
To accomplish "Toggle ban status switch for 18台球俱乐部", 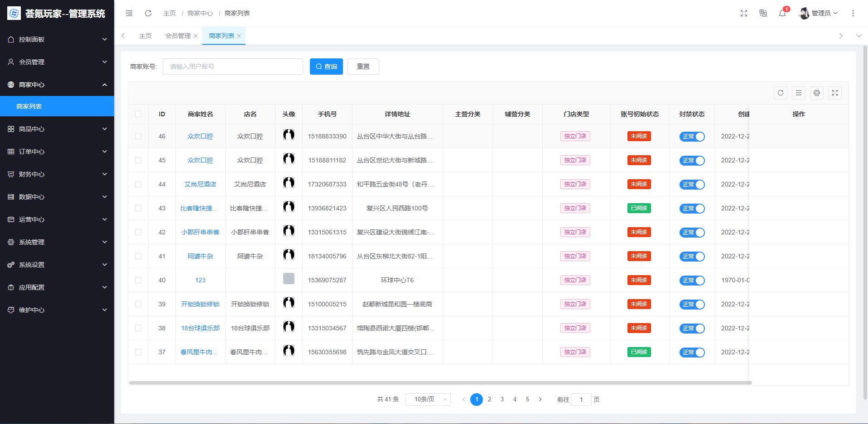I will point(692,329).
